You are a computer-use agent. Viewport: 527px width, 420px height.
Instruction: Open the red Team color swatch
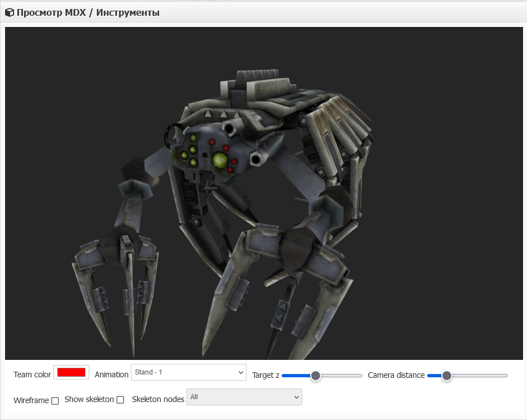coord(71,372)
